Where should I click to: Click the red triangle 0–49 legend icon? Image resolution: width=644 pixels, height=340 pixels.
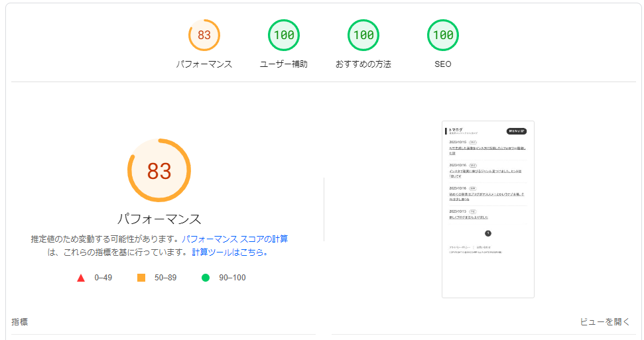pyautogui.click(x=81, y=278)
